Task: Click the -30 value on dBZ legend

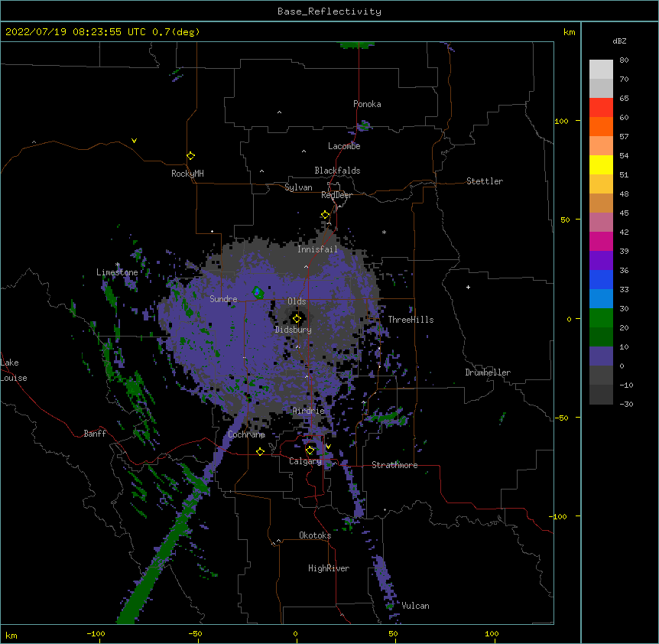Action: (626, 405)
